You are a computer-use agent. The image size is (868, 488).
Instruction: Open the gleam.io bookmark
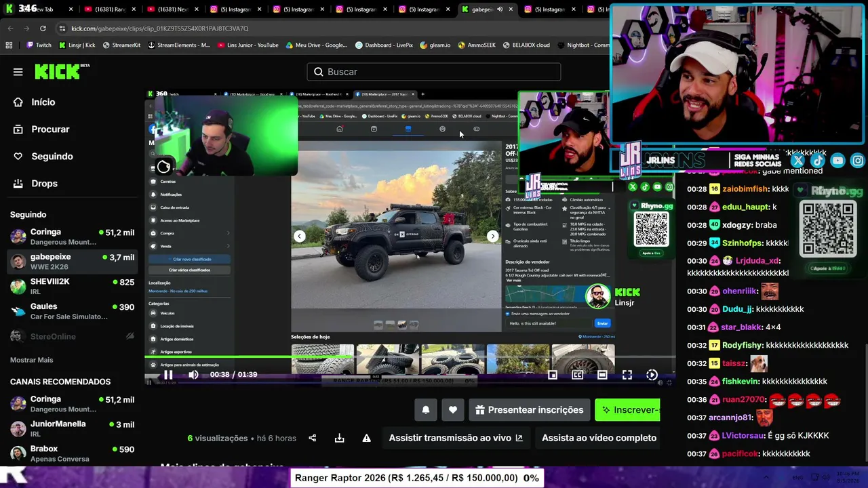435,45
